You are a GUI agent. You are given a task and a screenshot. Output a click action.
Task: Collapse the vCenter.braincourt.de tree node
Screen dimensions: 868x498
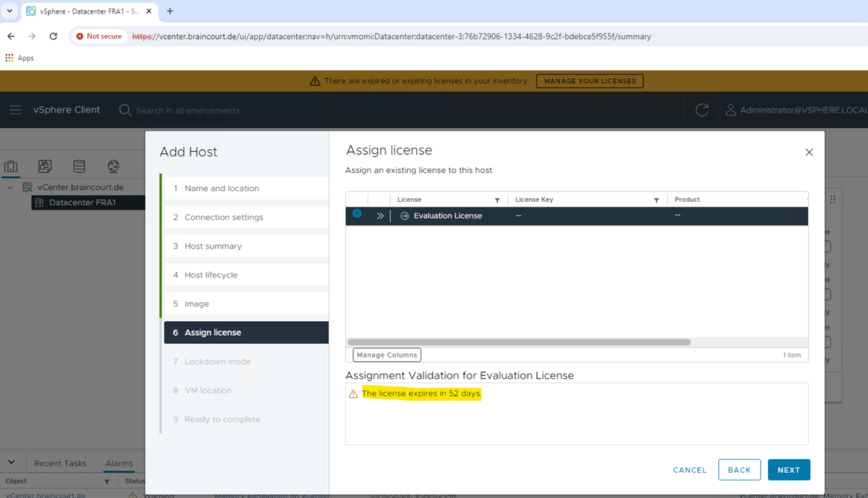11,187
